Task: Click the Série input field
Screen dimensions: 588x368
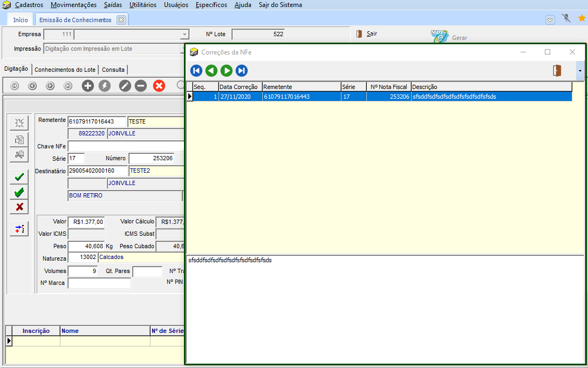Action: [x=76, y=158]
